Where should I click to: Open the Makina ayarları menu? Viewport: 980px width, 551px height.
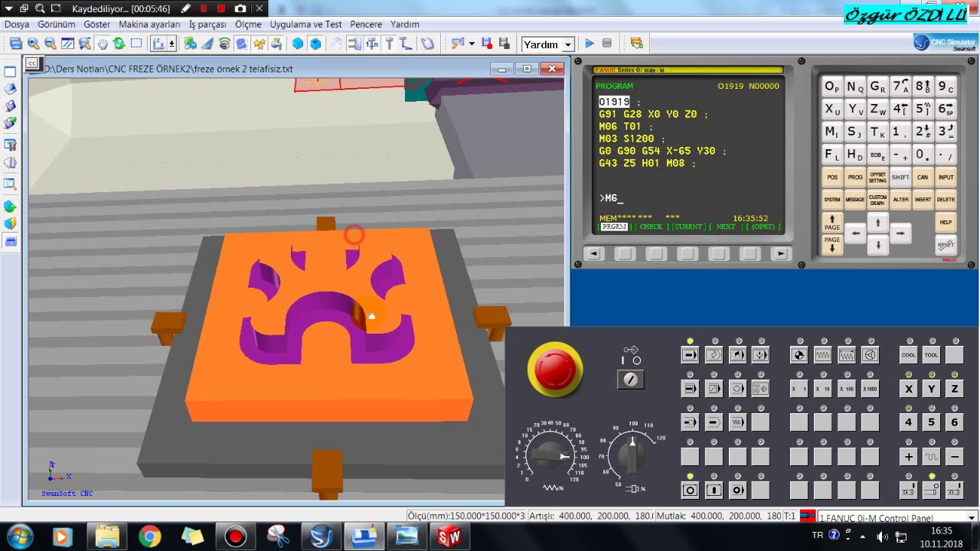pyautogui.click(x=149, y=24)
